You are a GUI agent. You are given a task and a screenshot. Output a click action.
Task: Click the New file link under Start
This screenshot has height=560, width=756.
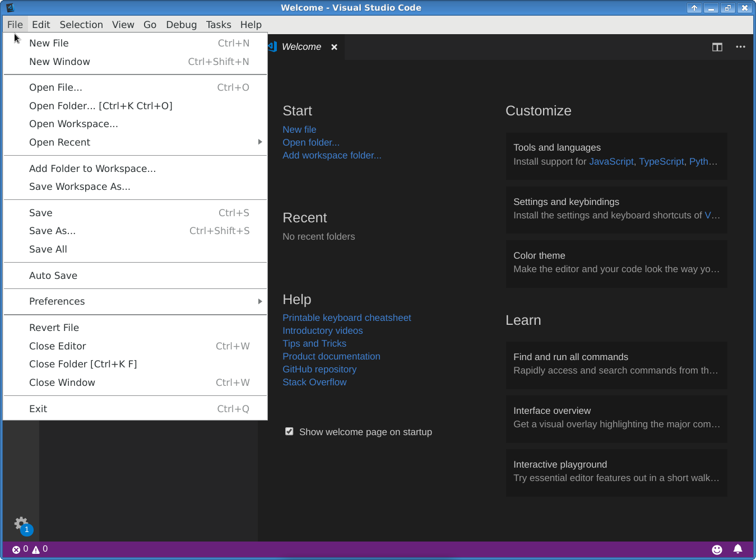(x=299, y=129)
